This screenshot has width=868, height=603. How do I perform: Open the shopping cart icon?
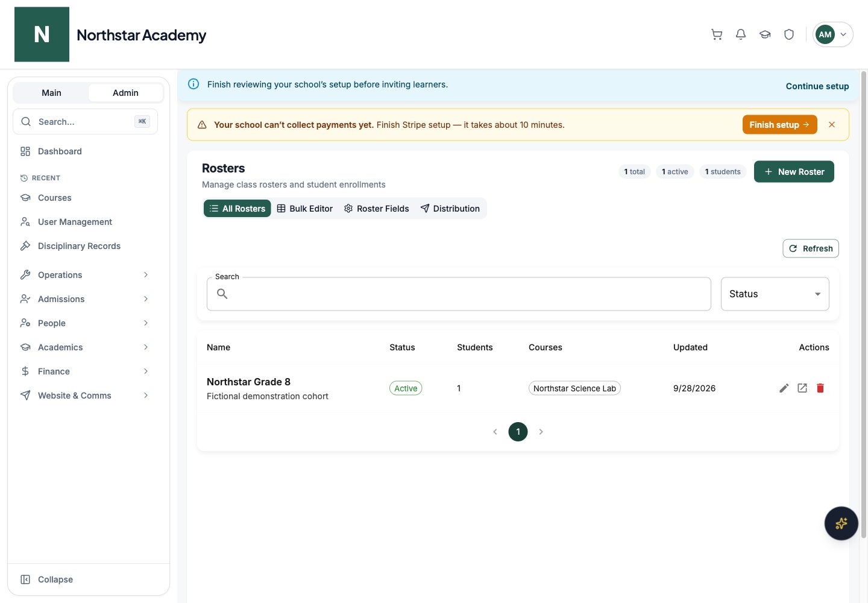point(717,34)
